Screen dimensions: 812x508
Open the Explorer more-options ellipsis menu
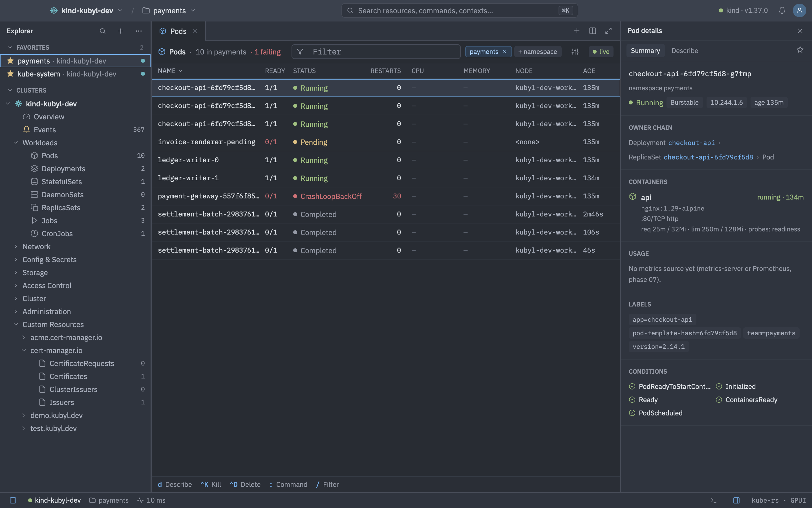point(139,31)
